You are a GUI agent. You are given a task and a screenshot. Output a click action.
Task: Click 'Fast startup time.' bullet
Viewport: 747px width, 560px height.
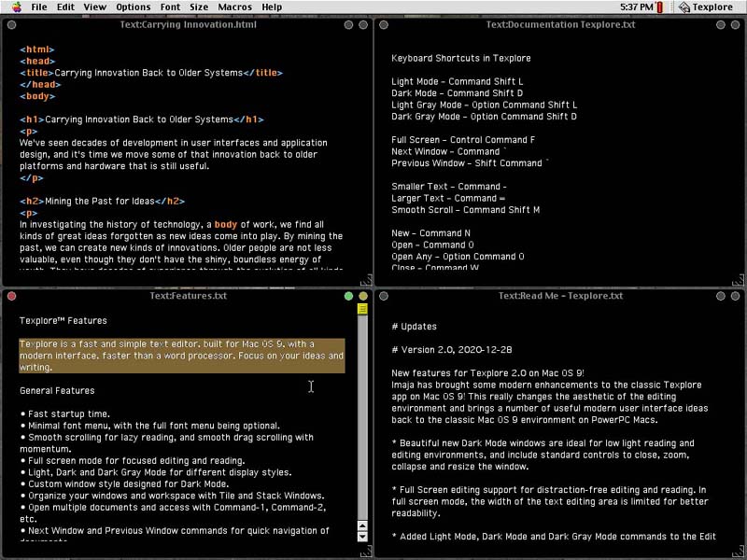coord(64,414)
